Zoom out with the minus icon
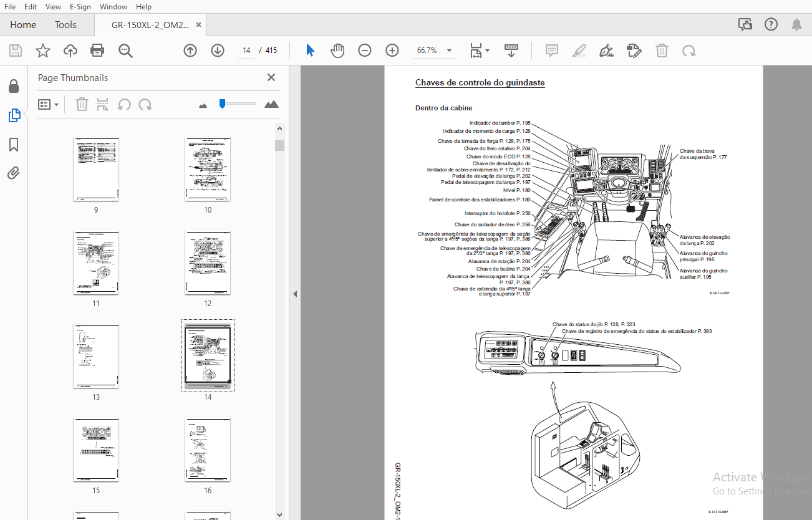The height and width of the screenshot is (520, 812). [x=365, y=51]
